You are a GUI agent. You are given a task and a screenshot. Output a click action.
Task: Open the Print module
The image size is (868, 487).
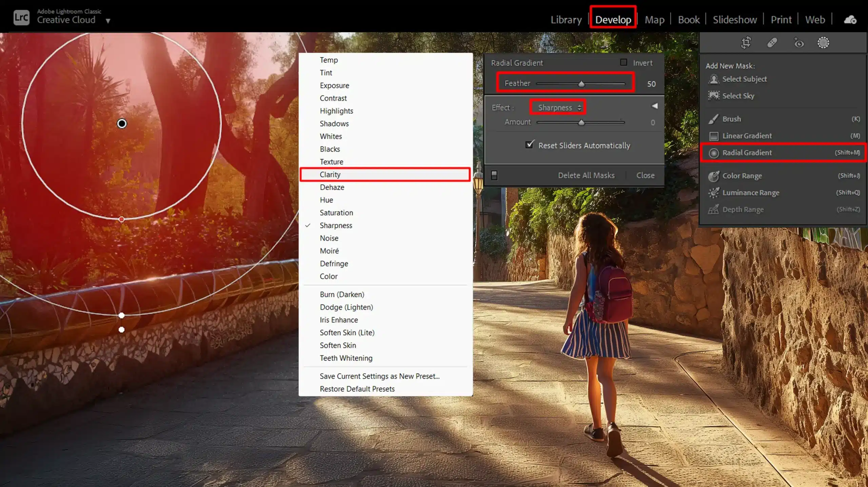click(781, 20)
